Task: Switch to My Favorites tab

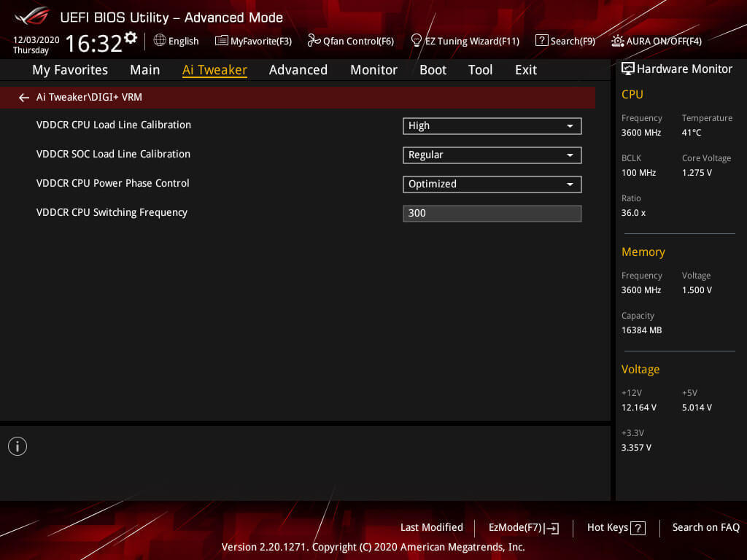Action: (x=70, y=70)
